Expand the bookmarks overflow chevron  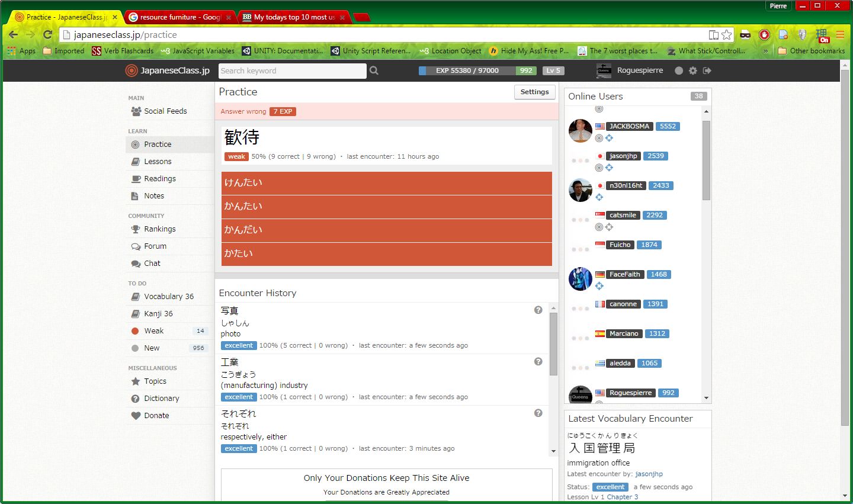[765, 51]
